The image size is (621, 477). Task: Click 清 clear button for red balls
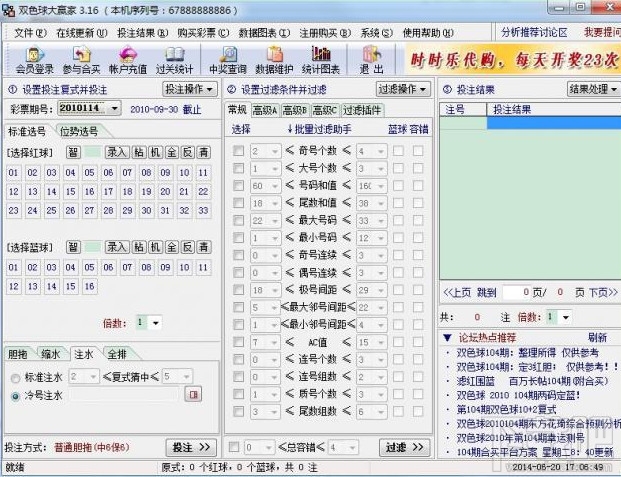pyautogui.click(x=204, y=153)
